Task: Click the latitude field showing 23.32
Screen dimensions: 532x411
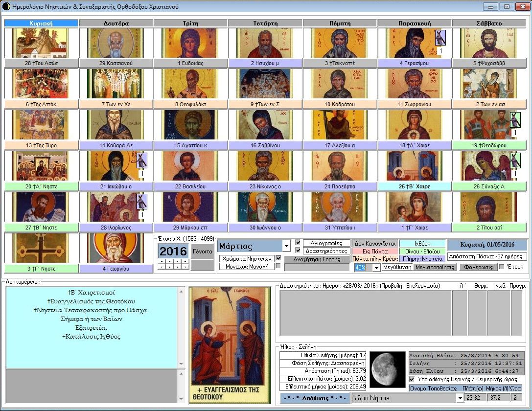Action: point(475,397)
